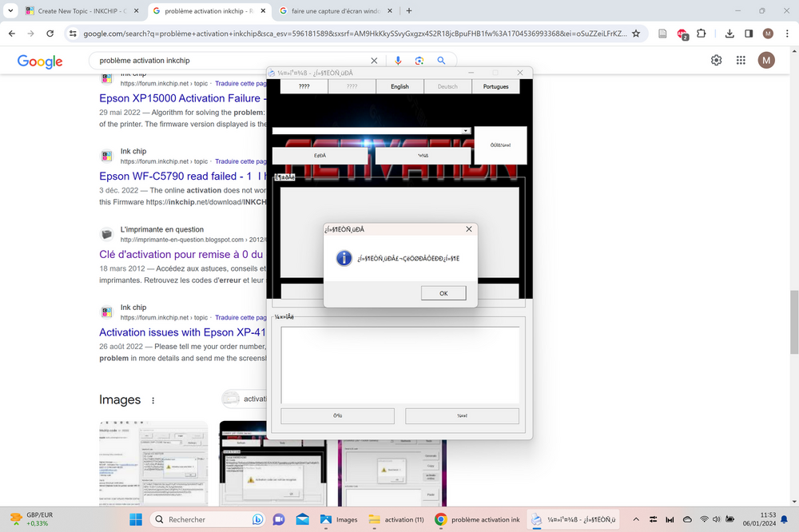Open Chrome extensions puzzle icon
This screenshot has height=532, width=799.
point(702,34)
